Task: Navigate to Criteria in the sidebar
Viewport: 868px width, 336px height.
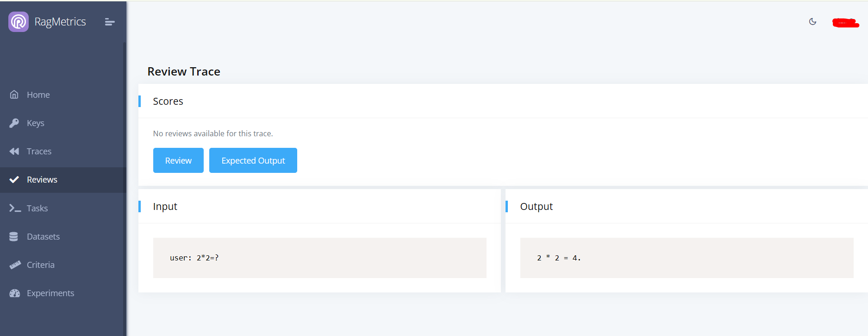Action: 41,265
